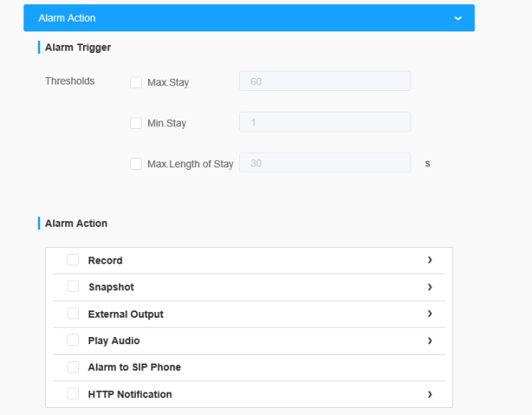The width and height of the screenshot is (532, 415).
Task: Expand the Record row arrow
Action: point(430,260)
